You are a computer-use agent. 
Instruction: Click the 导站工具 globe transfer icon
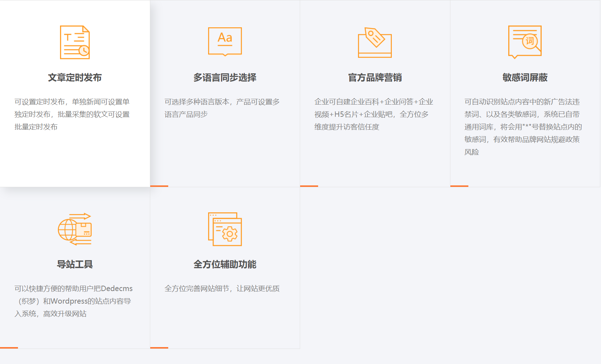(75, 229)
